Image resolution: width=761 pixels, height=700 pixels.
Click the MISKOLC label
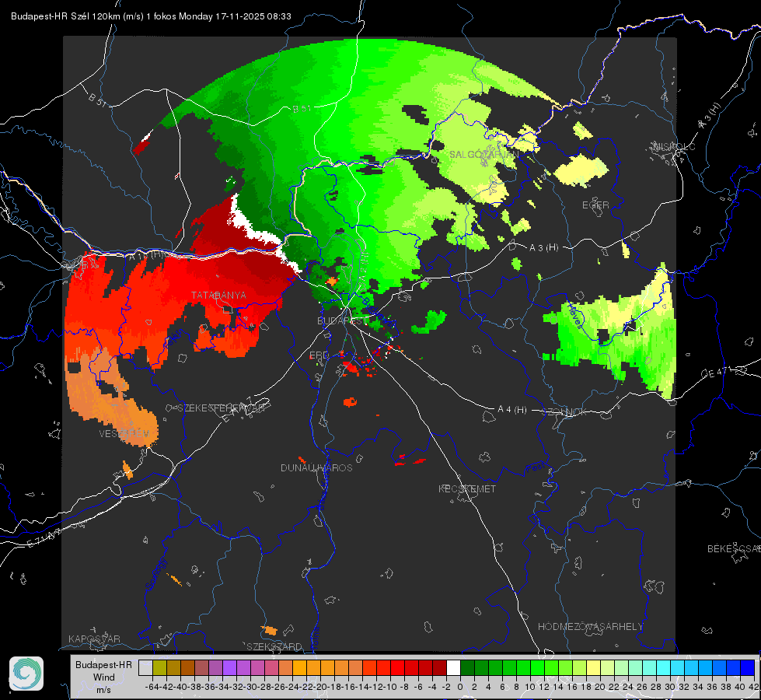pos(674,146)
